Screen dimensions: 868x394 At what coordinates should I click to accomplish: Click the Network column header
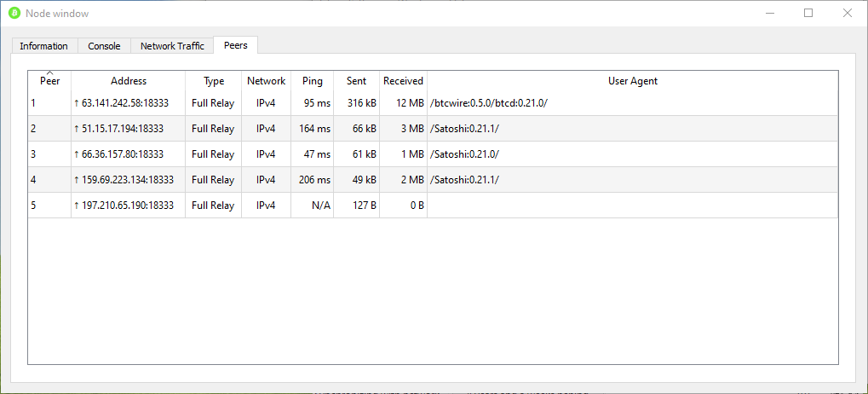(266, 81)
